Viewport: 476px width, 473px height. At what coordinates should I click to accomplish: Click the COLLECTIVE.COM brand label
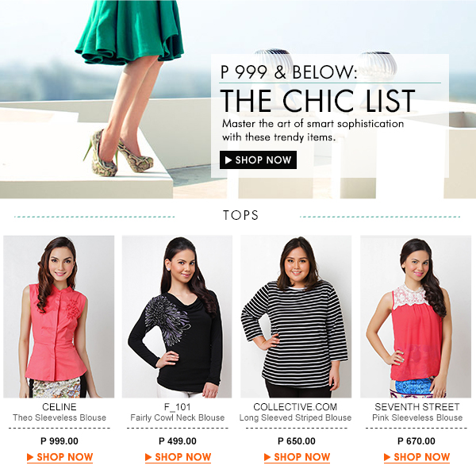(295, 407)
